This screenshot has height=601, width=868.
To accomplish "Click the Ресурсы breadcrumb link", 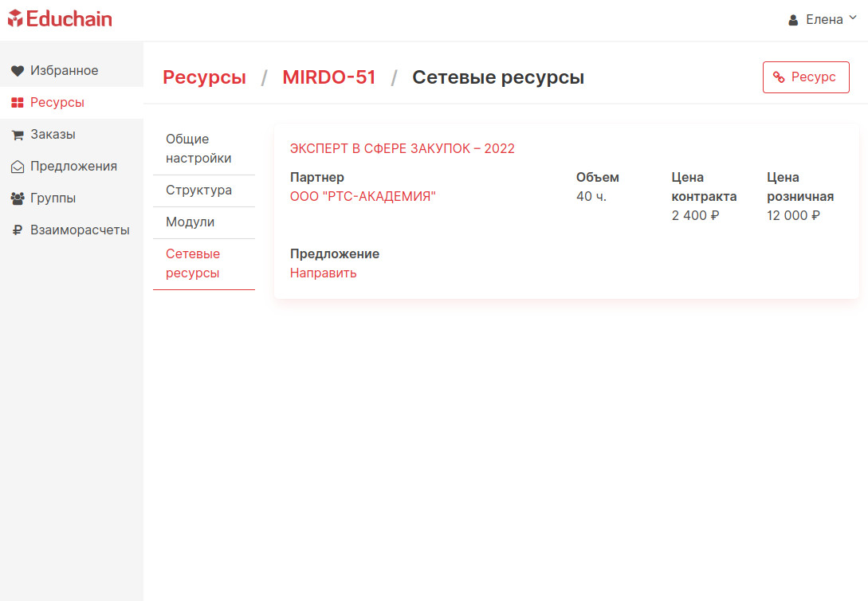I will click(204, 77).
